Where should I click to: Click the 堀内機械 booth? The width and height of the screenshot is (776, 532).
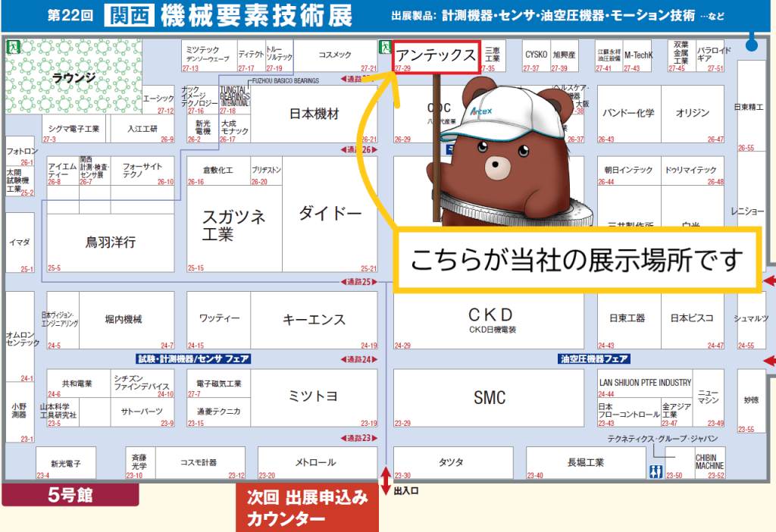coord(127,321)
